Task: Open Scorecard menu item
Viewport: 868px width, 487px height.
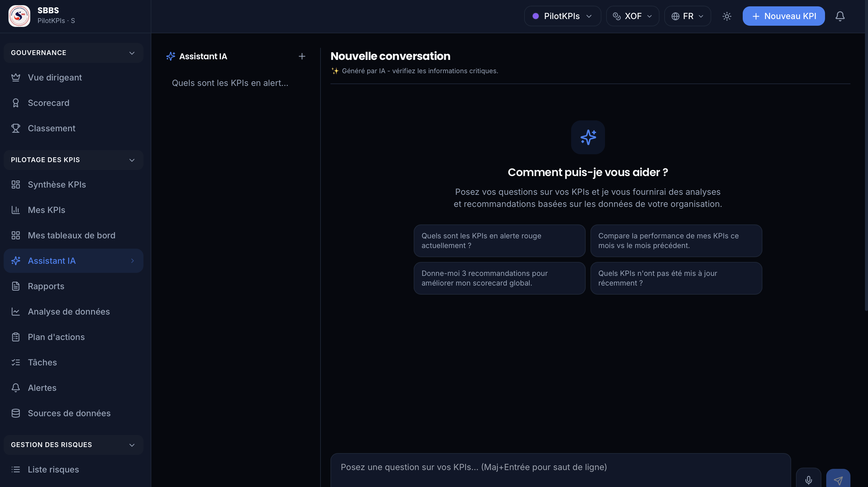Action: click(x=74, y=103)
